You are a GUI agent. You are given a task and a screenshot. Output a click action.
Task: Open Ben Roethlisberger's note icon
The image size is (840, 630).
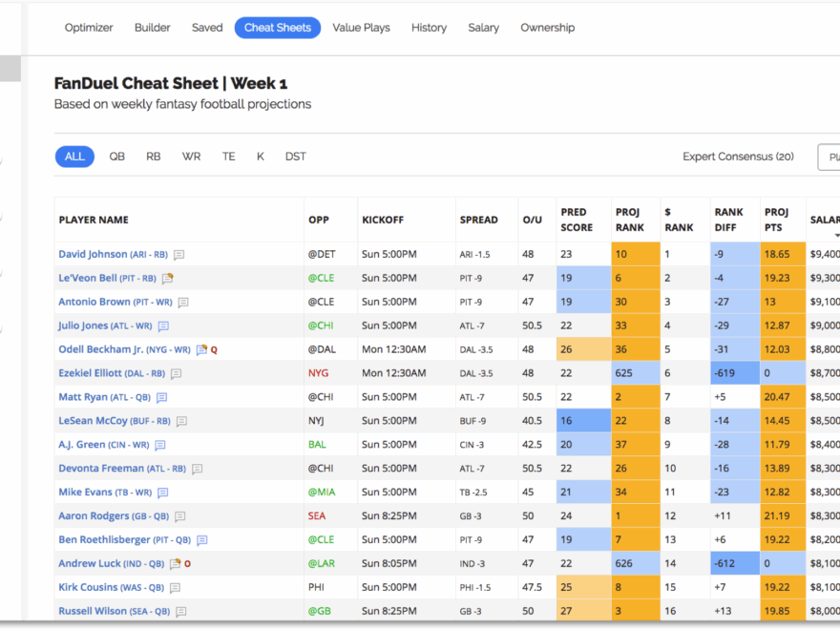pos(201,540)
